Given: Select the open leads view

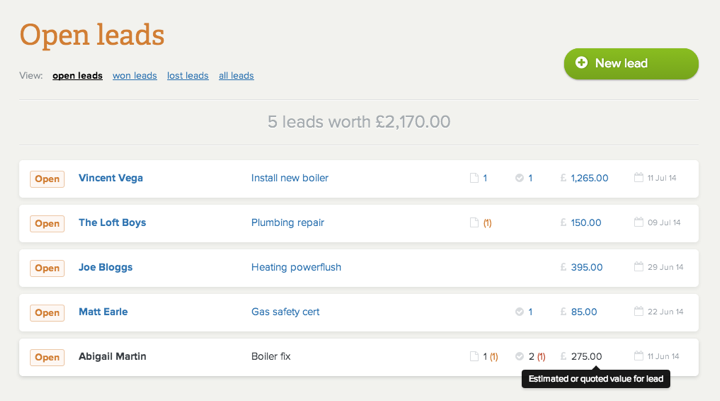Looking at the screenshot, I should pyautogui.click(x=77, y=75).
